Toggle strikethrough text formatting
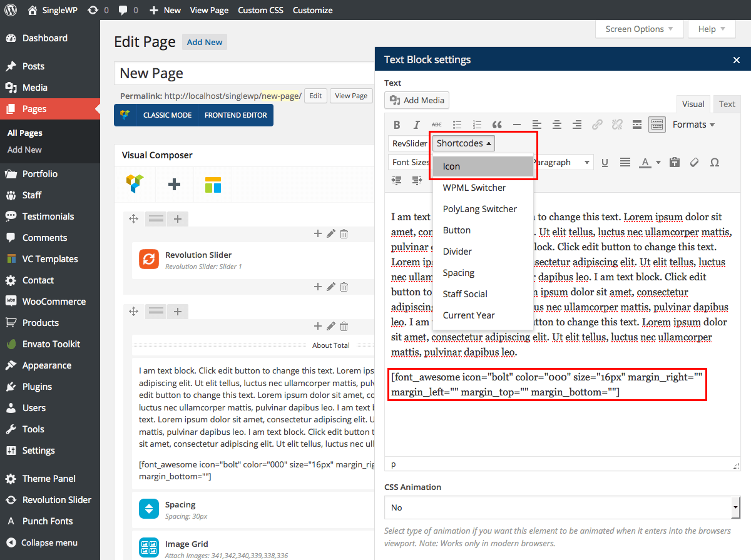Image resolution: width=751 pixels, height=560 pixels. coord(437,125)
